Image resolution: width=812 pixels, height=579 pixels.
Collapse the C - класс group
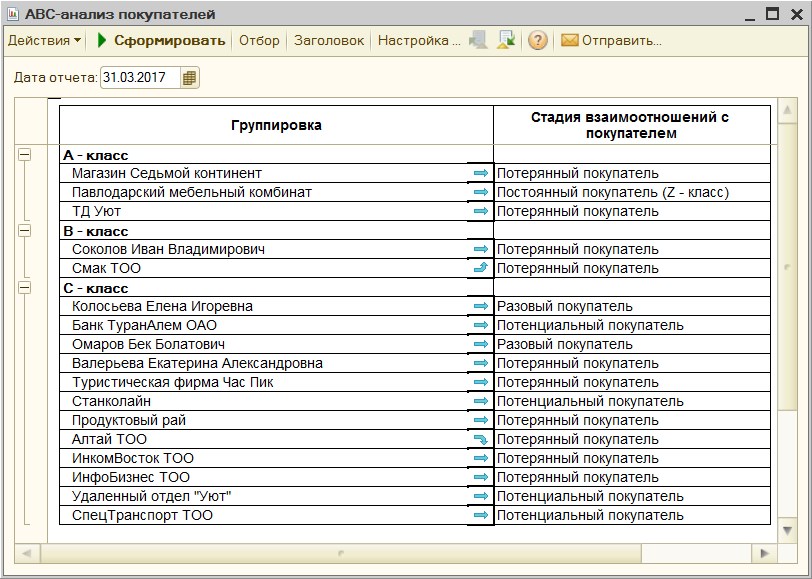25,288
